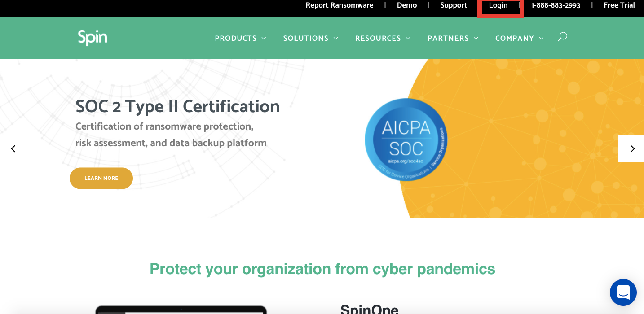This screenshot has height=314, width=644.
Task: Click the Report Ransomware link
Action: pyautogui.click(x=340, y=5)
